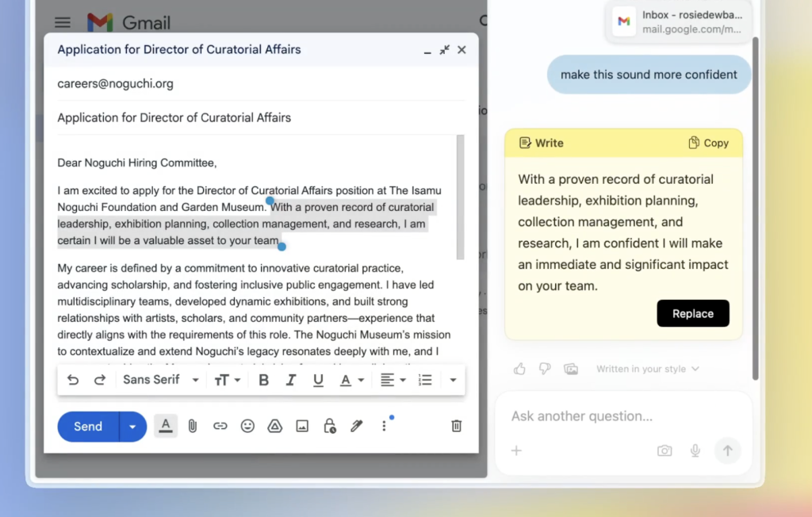Open the send options arrow beside Send
The image size is (812, 517).
pos(132,427)
